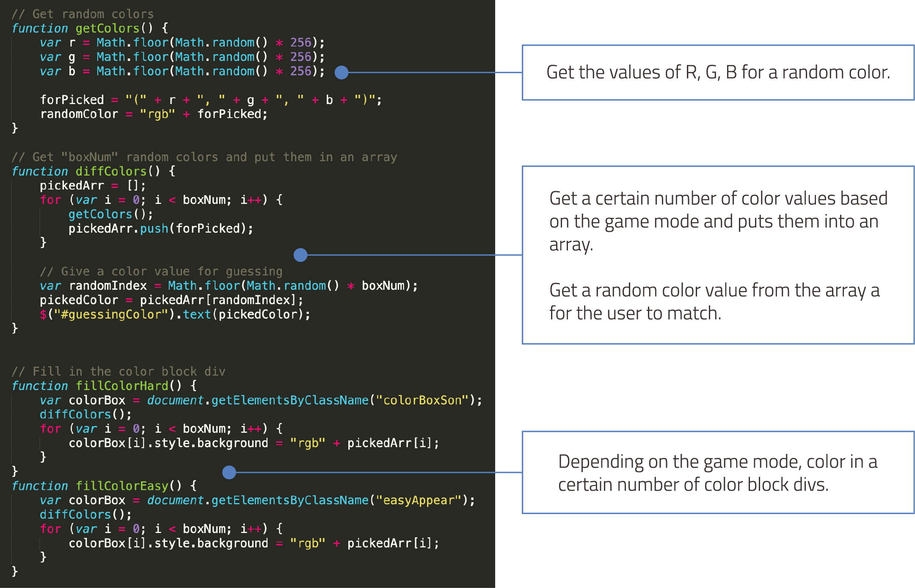The width and height of the screenshot is (915, 588).
Task: Click the 'function diffColors()' declaration line
Action: [x=94, y=171]
